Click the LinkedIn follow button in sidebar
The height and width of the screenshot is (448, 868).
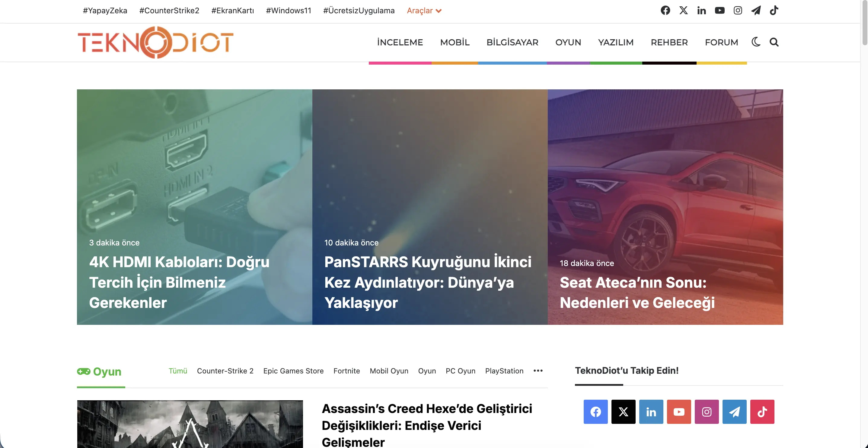651,411
